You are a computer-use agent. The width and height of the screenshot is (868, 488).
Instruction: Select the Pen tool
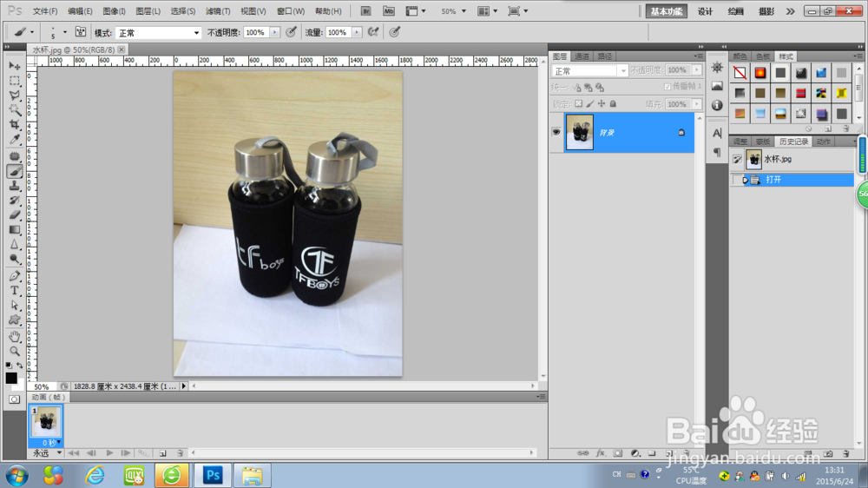pyautogui.click(x=15, y=276)
